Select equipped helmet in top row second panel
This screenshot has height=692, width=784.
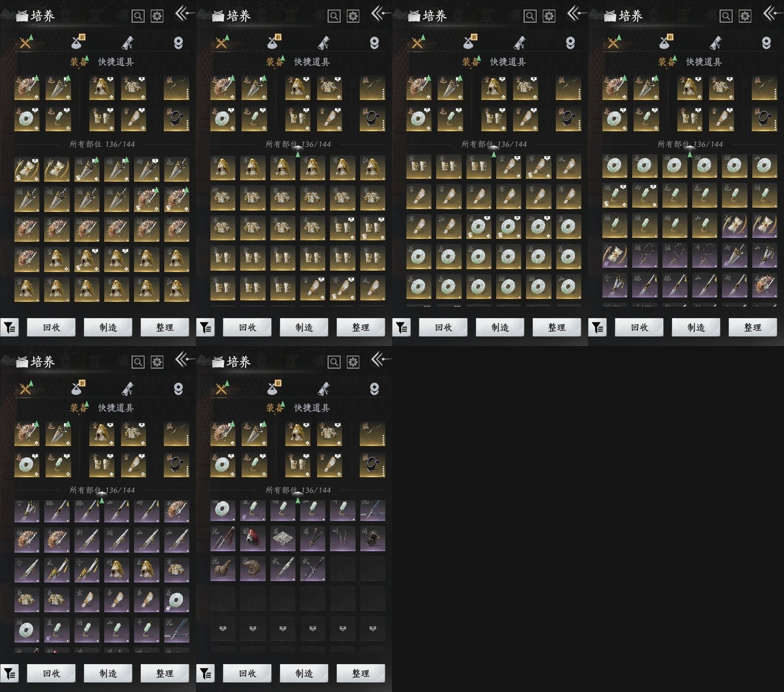click(298, 87)
